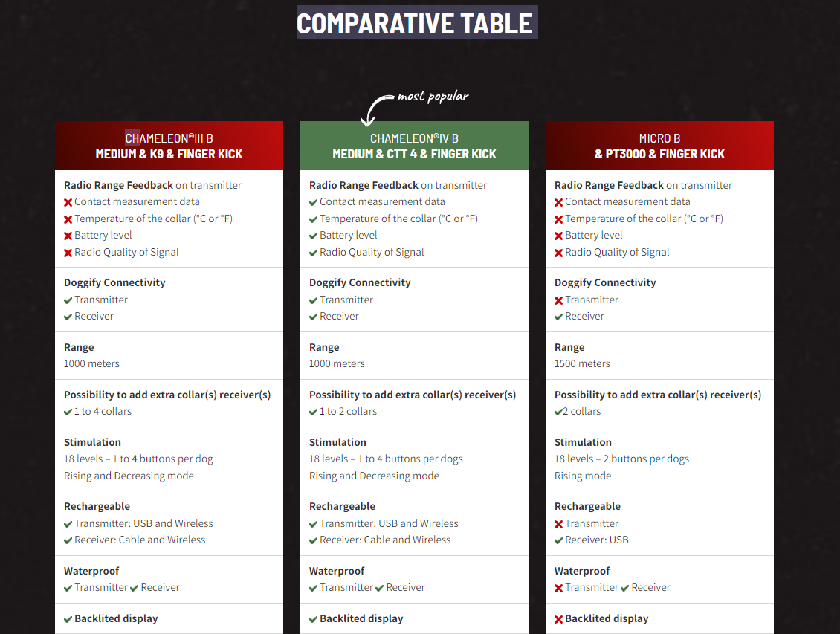Click red X beside Micro B Doggify Transmitter

(x=559, y=300)
